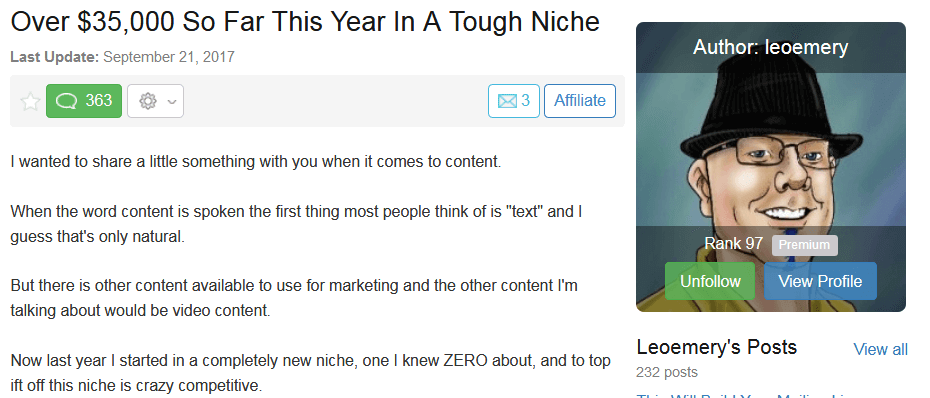This screenshot has width=930, height=398.
Task: Click the Premium badge
Action: click(804, 245)
